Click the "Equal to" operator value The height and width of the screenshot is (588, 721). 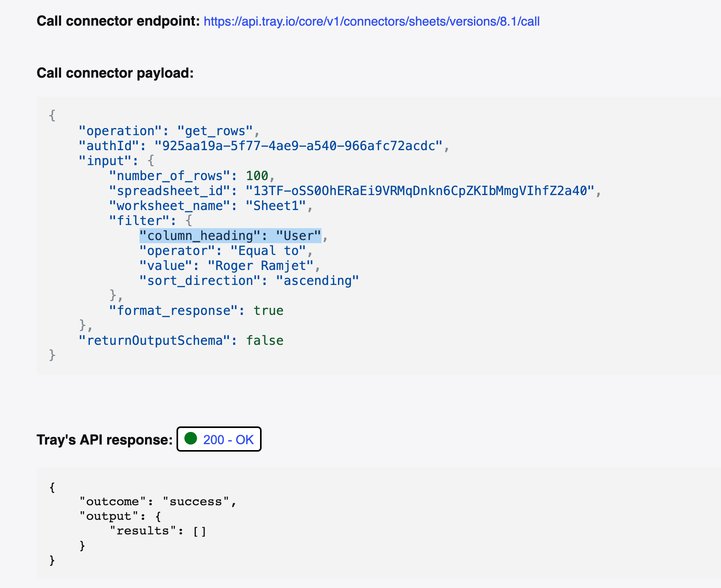(x=268, y=251)
